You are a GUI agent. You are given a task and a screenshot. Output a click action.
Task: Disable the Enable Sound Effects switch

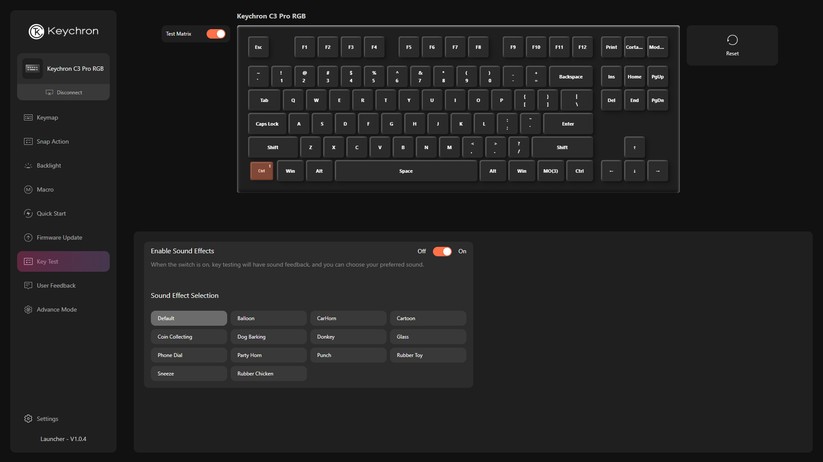(x=442, y=252)
